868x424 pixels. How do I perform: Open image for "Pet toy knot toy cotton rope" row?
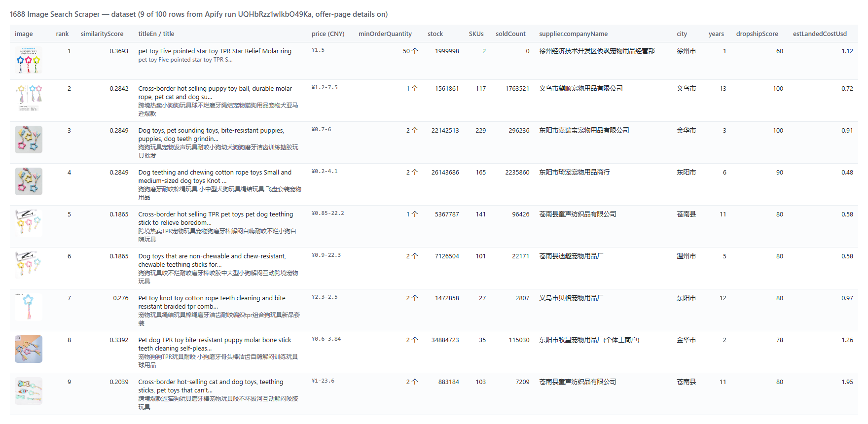coord(29,307)
